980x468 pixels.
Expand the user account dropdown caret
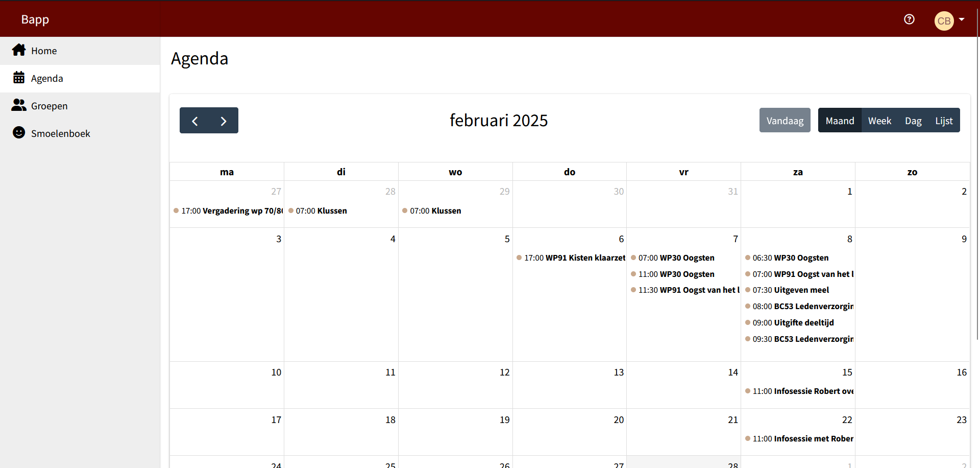coord(962,19)
